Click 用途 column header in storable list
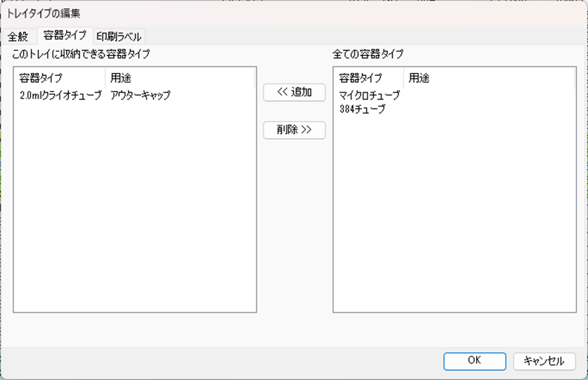The image size is (588, 380). pos(120,78)
